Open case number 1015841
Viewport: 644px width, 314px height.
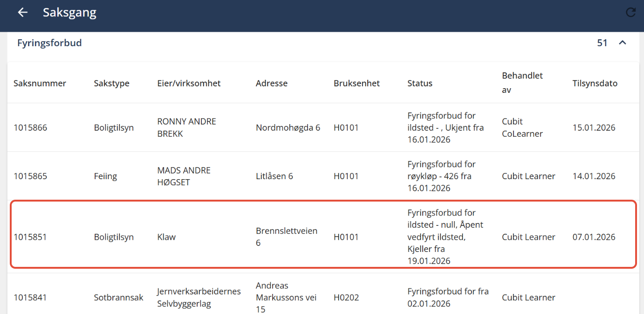[30, 298]
